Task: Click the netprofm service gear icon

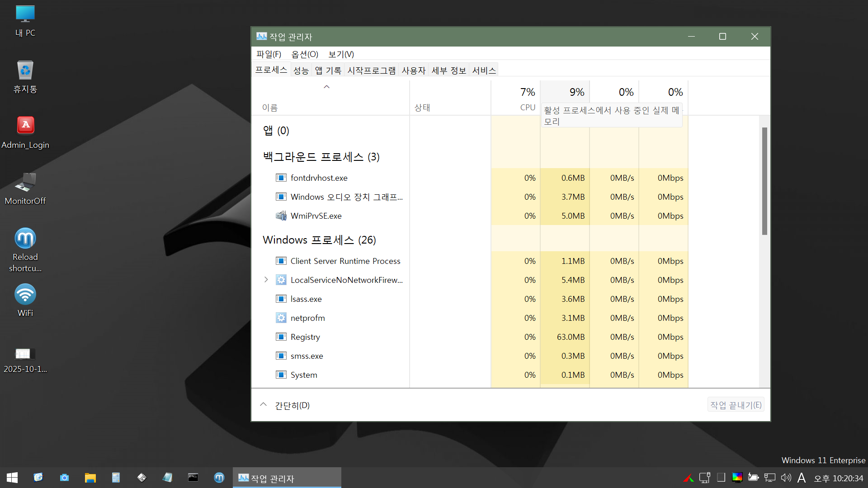Action: click(281, 318)
